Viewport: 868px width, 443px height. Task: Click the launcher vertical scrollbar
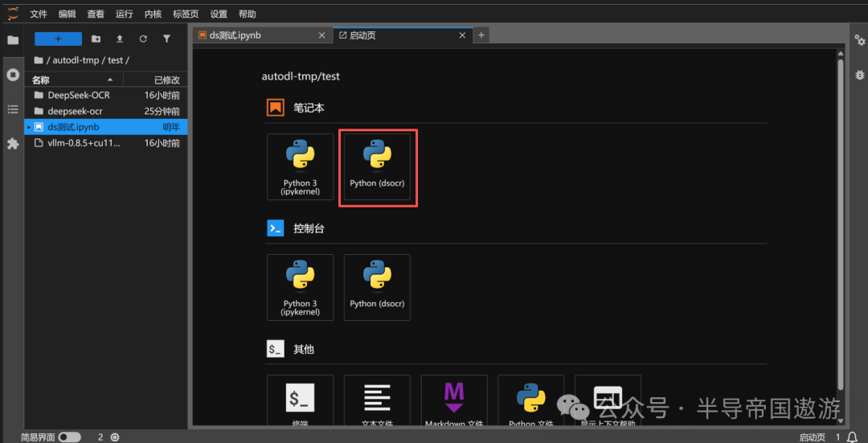tap(841, 224)
